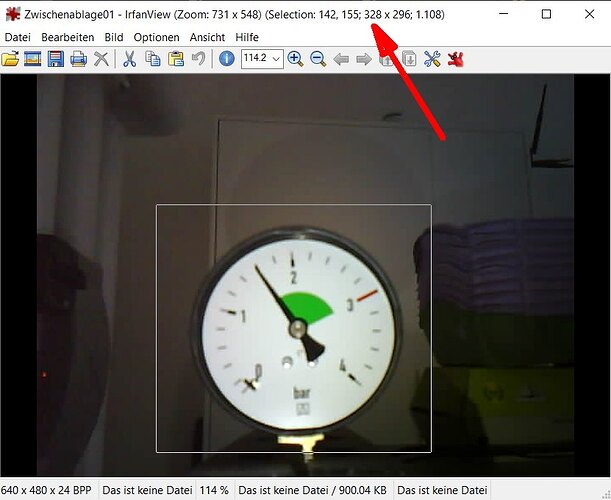Screen dimensions: 611x500
Task: Cut the selection with the scissors icon
Action: coord(129,59)
